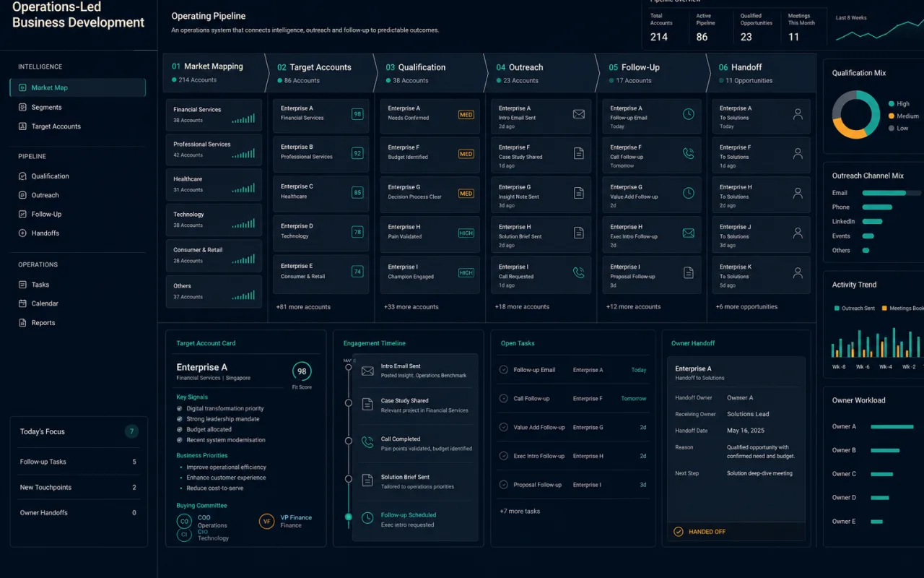The image size is (924, 578).
Task: Click Intro Email Sent timeline marker
Action: 349,368
